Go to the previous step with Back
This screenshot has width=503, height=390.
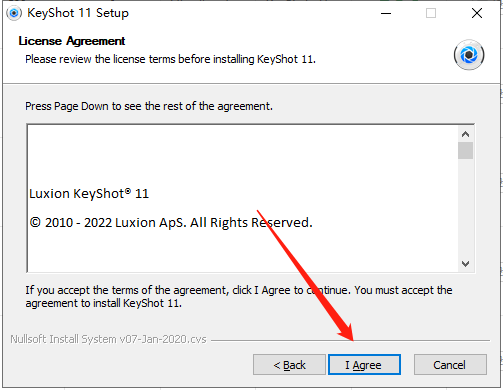pyautogui.click(x=289, y=365)
